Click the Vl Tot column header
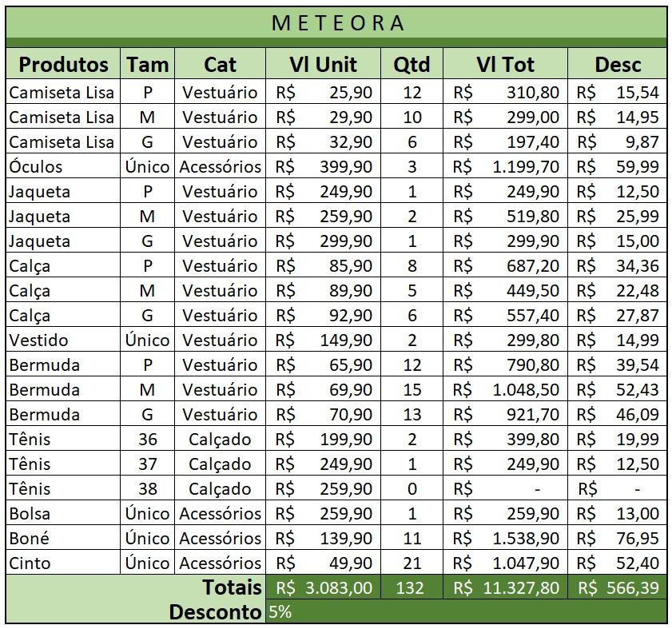The image size is (672, 629). coord(505,64)
